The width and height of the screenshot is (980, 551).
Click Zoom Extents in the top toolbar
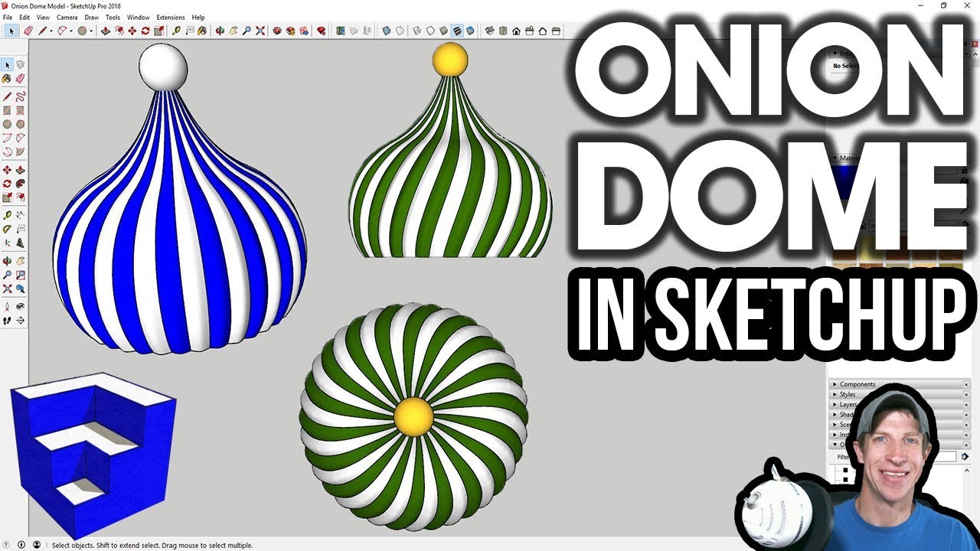coord(260,31)
